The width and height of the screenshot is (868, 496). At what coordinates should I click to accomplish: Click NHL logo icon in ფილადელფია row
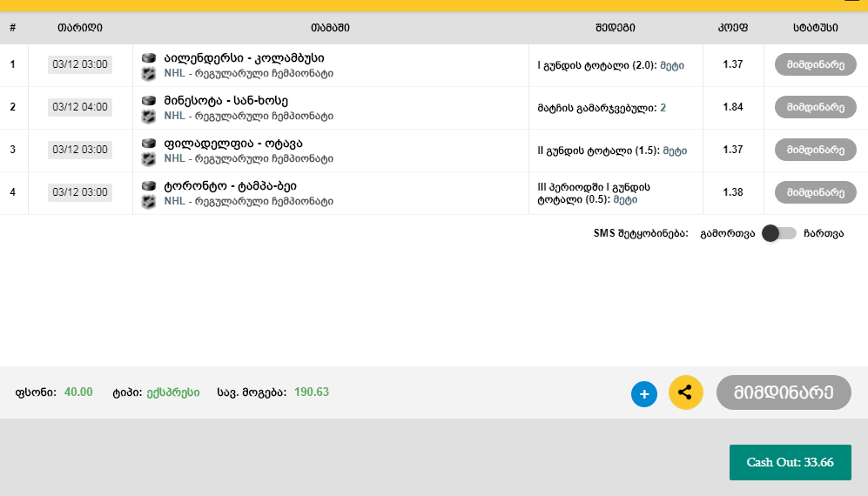click(x=148, y=159)
